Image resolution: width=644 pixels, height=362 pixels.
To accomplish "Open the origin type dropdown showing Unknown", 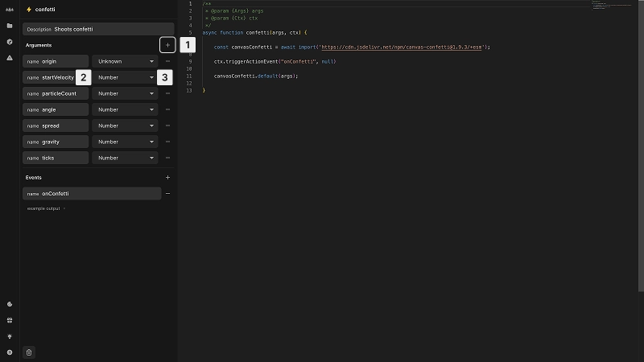I will [x=125, y=61].
